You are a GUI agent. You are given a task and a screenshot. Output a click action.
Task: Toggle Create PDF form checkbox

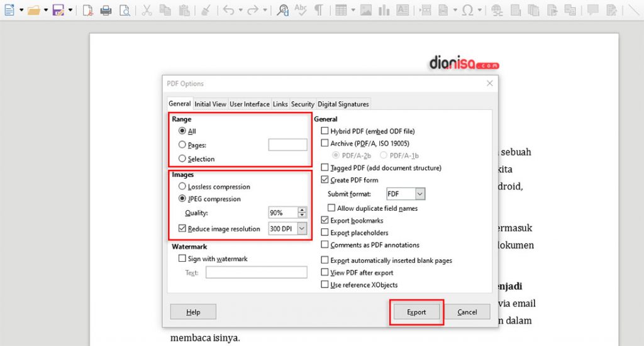[325, 179]
